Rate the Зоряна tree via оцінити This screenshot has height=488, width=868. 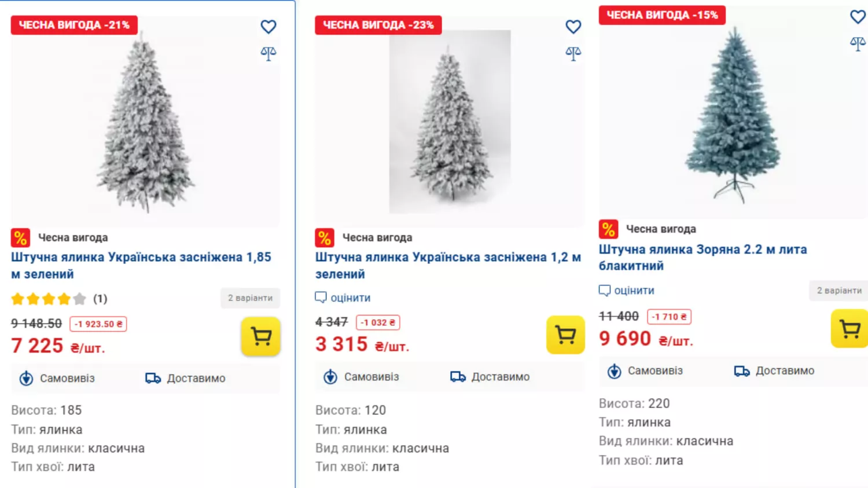point(627,291)
